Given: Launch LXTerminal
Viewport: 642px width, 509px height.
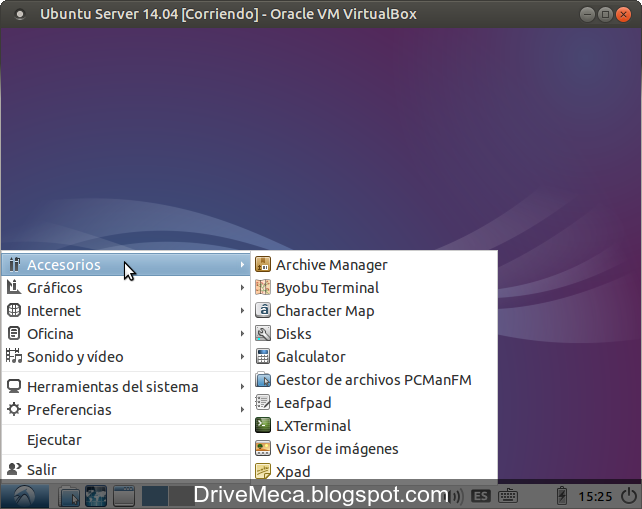Looking at the screenshot, I should [374, 425].
